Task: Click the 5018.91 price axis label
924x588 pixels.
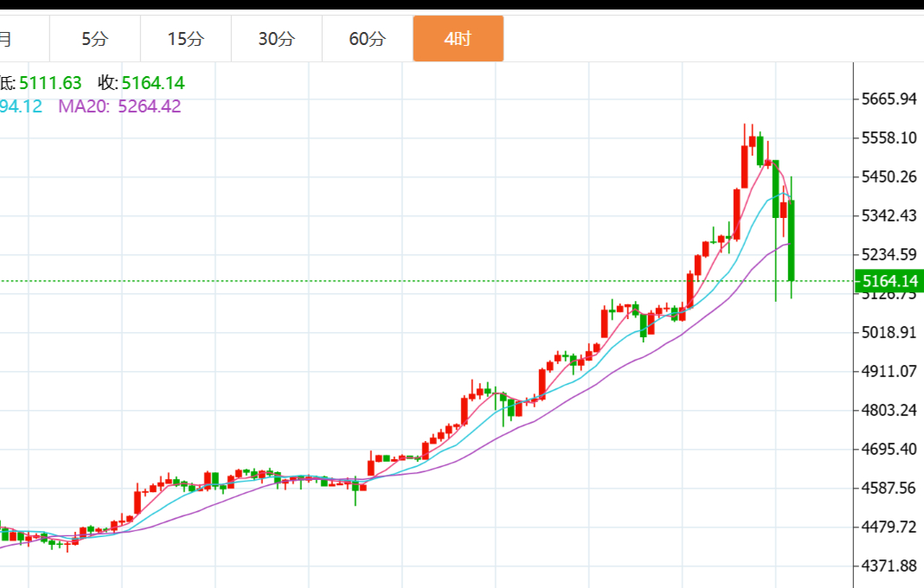Action: pyautogui.click(x=889, y=332)
